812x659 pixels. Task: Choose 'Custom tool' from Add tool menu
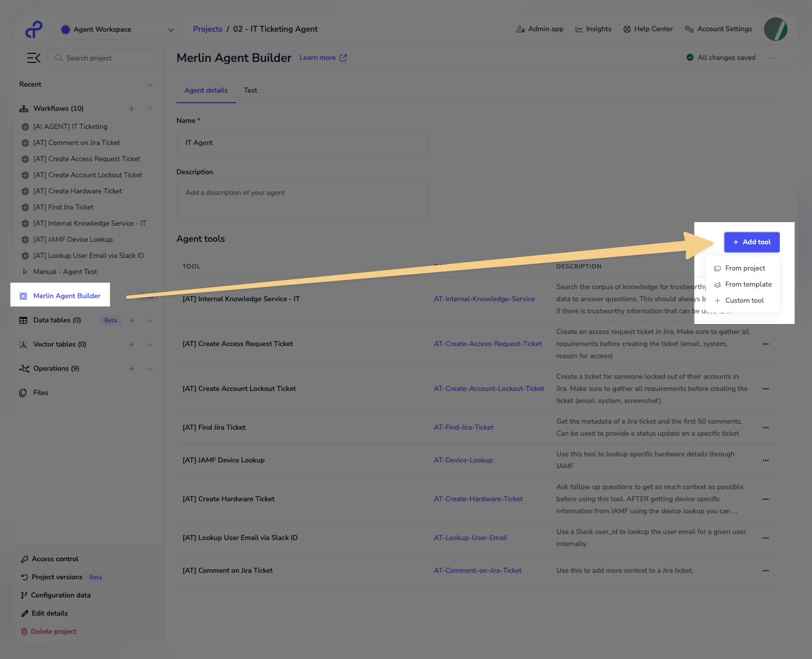pyautogui.click(x=744, y=301)
